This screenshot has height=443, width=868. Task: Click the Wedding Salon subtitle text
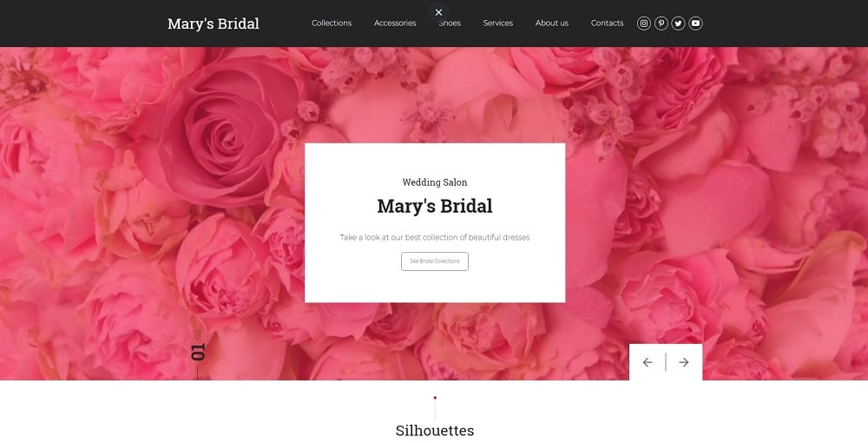tap(435, 182)
